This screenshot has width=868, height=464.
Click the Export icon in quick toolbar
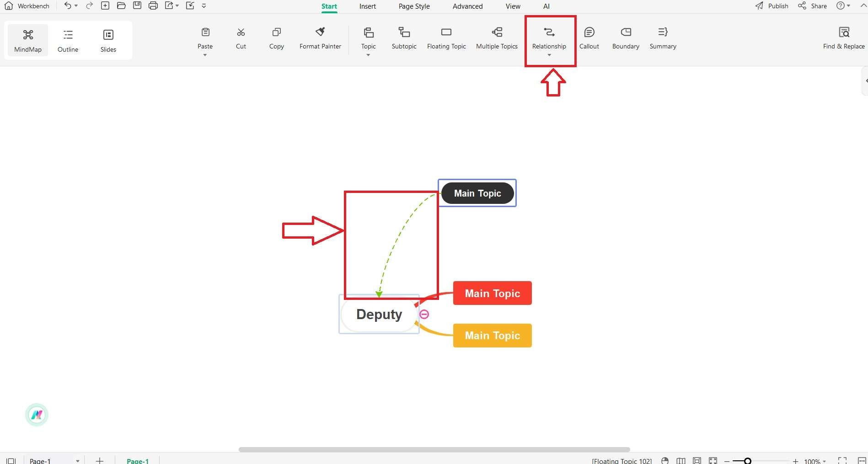169,5
